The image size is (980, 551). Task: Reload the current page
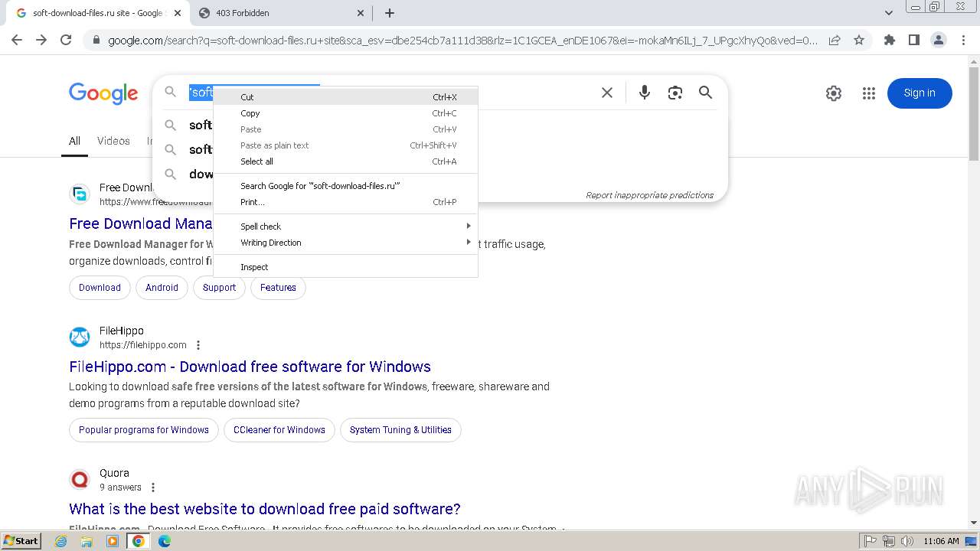coord(66,40)
